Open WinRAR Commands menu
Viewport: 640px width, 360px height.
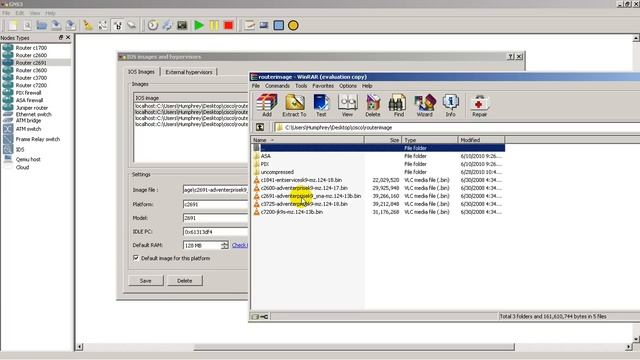tap(277, 86)
